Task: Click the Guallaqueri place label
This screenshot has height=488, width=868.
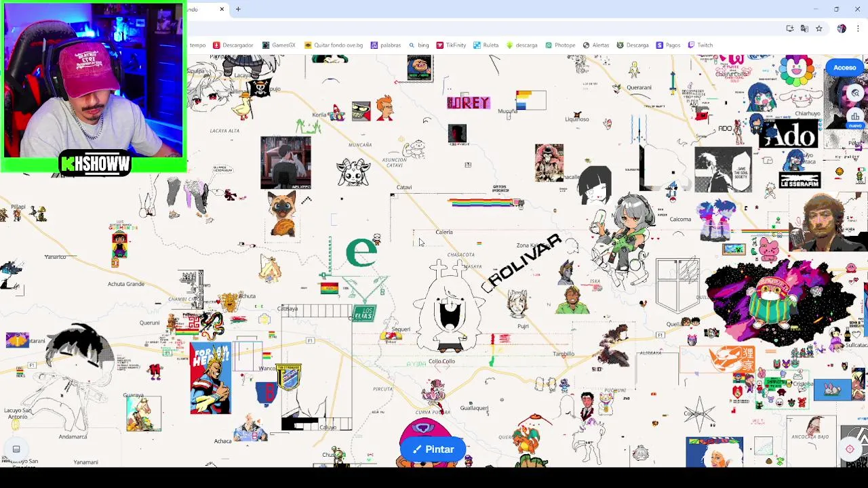Action: click(x=474, y=408)
